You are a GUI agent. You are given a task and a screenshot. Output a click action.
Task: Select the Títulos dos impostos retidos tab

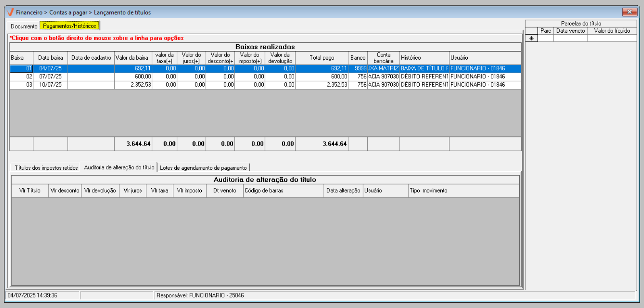[46, 168]
